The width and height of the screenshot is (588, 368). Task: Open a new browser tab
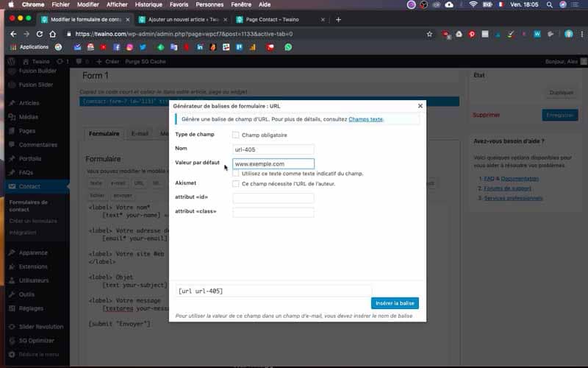click(x=338, y=20)
